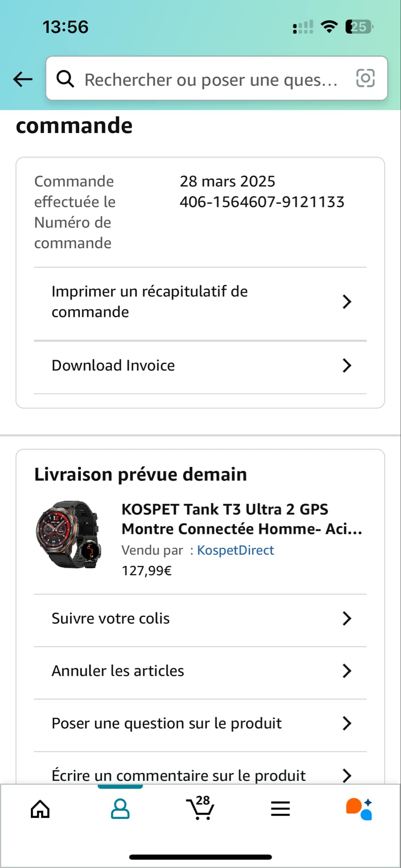The width and height of the screenshot is (401, 868).
Task: Open the hamburger menu tab
Action: tap(280, 809)
